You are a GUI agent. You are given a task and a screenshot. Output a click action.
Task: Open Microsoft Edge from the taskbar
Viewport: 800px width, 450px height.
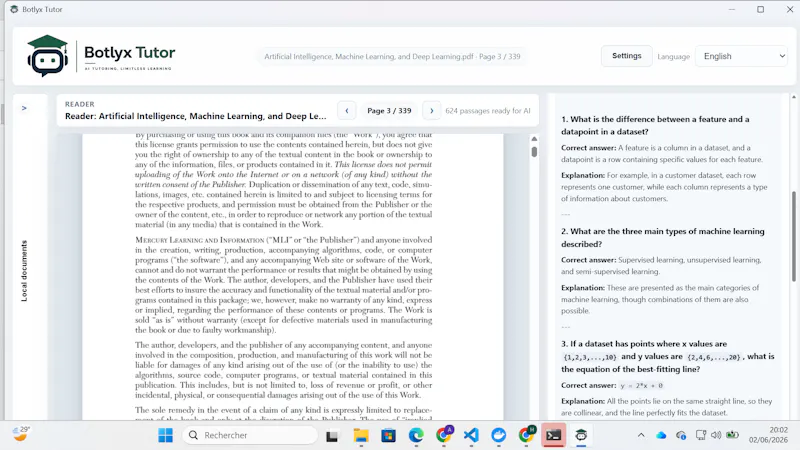click(416, 436)
